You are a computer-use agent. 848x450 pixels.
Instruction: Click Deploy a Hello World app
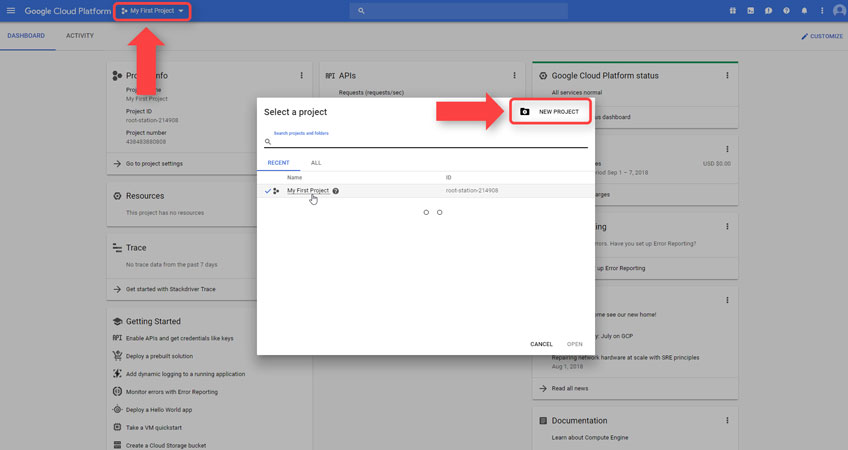pos(158,409)
